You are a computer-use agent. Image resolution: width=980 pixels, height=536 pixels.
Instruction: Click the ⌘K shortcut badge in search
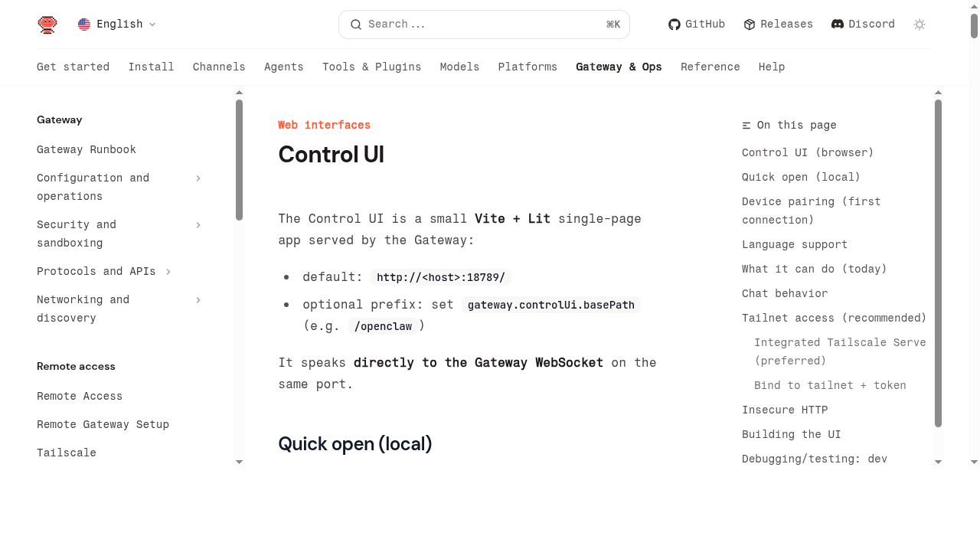pyautogui.click(x=612, y=24)
